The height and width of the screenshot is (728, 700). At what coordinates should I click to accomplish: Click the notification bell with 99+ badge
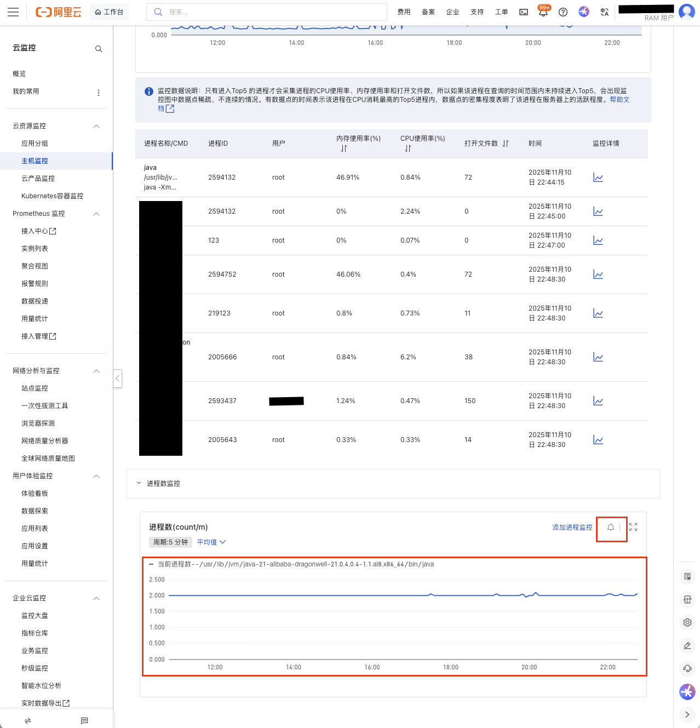click(x=543, y=12)
